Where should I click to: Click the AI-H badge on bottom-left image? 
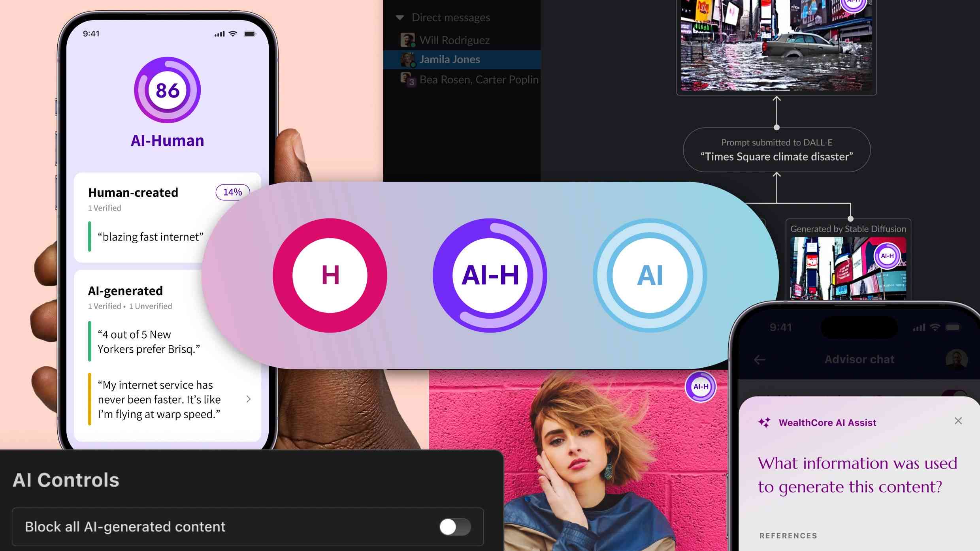pos(700,387)
